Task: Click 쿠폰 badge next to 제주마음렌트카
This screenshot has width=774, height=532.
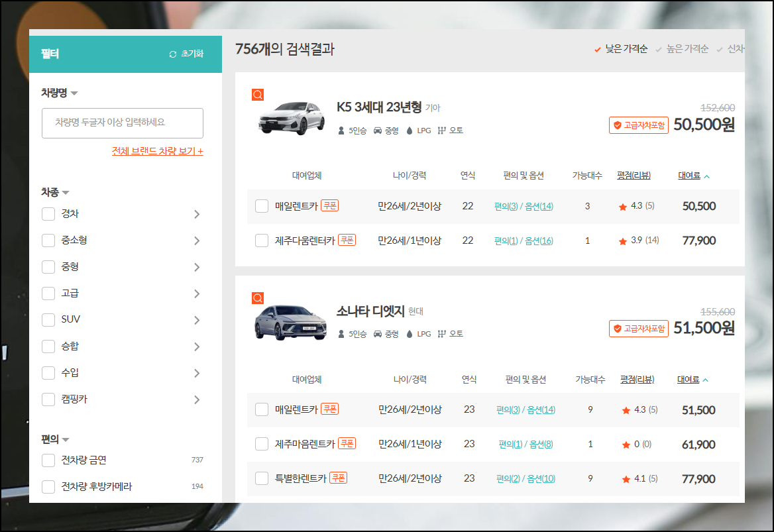Action: [x=347, y=444]
